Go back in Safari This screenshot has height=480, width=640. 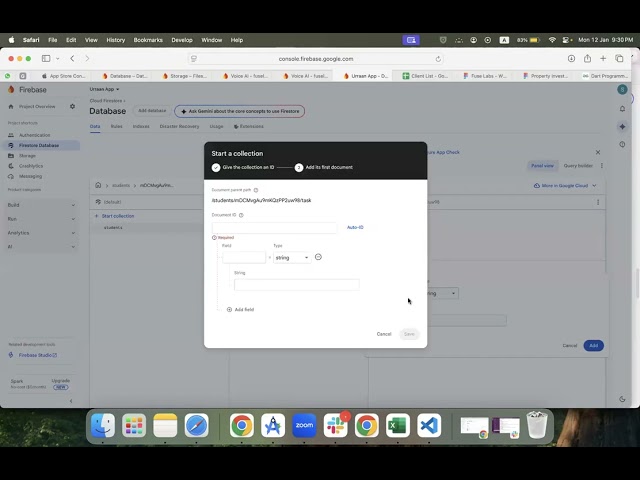(72, 59)
